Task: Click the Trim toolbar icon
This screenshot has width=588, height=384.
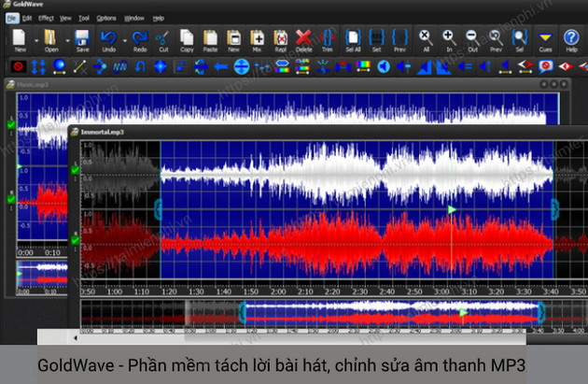Action: click(x=326, y=40)
